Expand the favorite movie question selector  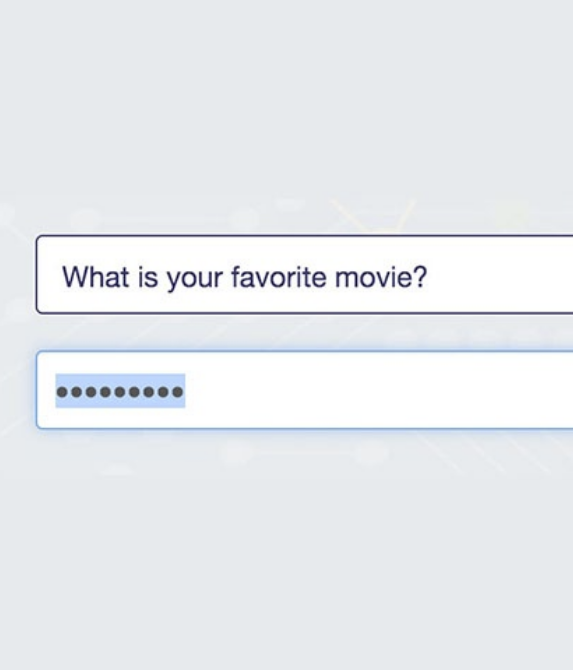[305, 274]
